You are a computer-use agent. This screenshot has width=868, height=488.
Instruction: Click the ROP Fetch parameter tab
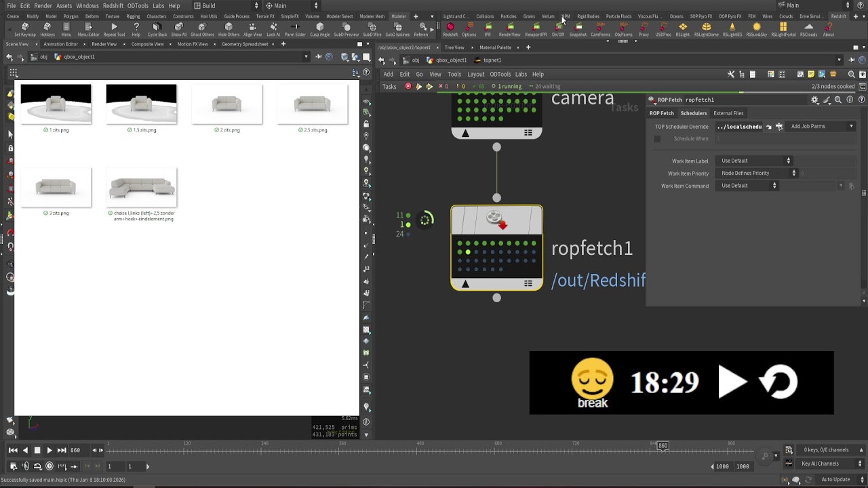662,113
